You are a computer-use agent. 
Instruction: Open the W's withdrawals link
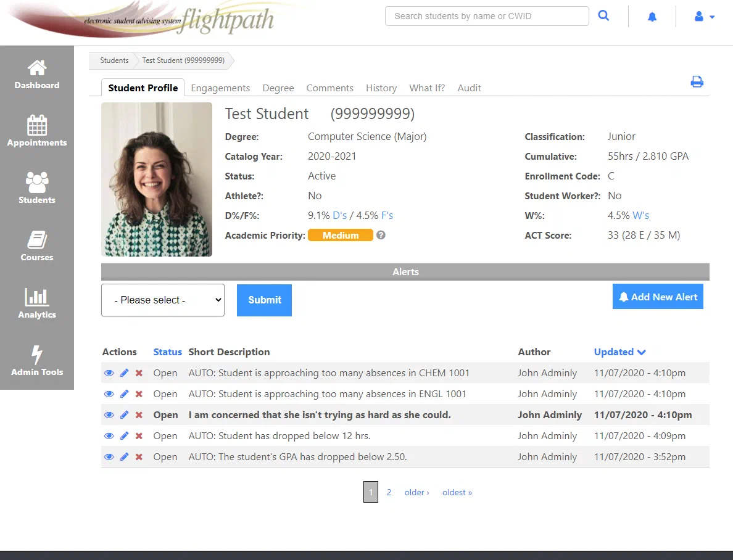(641, 215)
